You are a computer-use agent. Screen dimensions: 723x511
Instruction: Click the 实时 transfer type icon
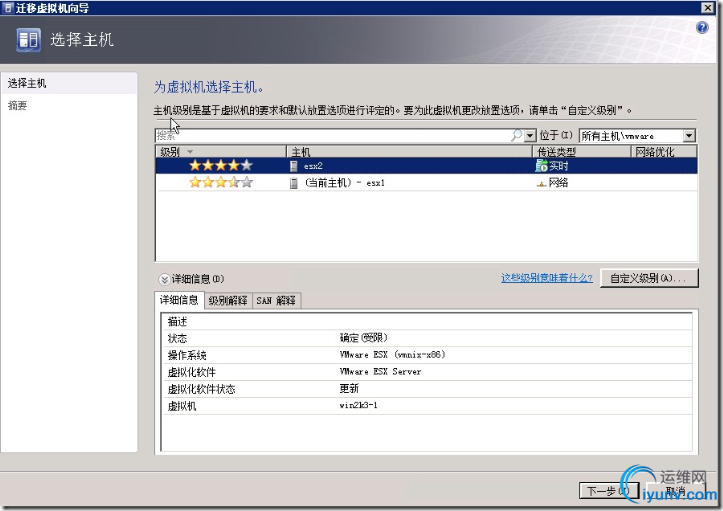tap(541, 166)
